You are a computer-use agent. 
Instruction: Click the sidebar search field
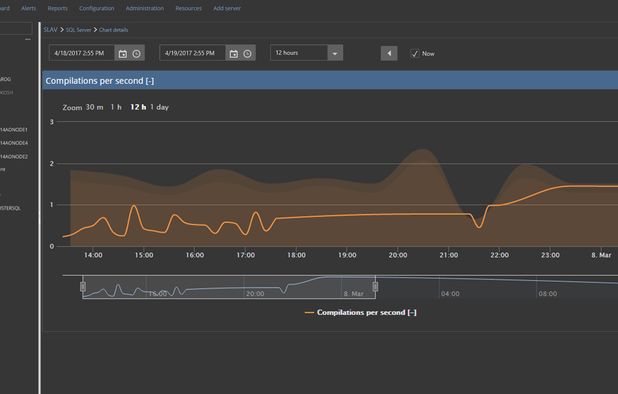point(16,28)
